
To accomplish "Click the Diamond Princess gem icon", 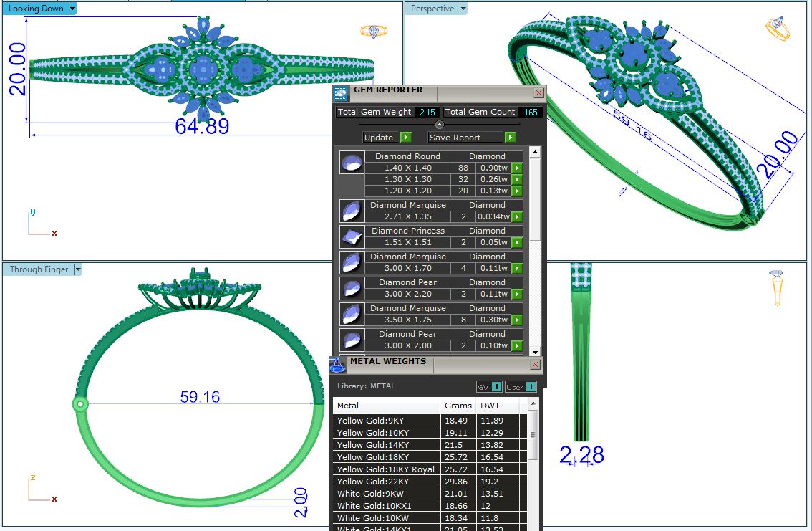I will 352,236.
